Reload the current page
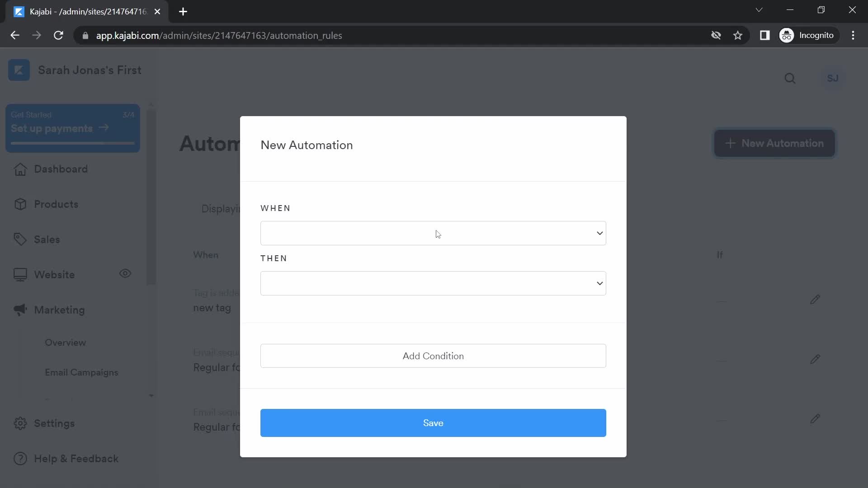 click(58, 35)
